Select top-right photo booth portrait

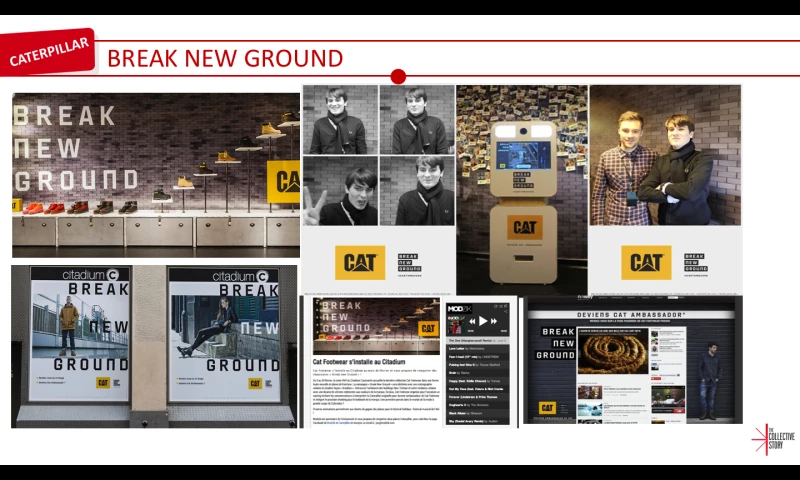(417, 119)
